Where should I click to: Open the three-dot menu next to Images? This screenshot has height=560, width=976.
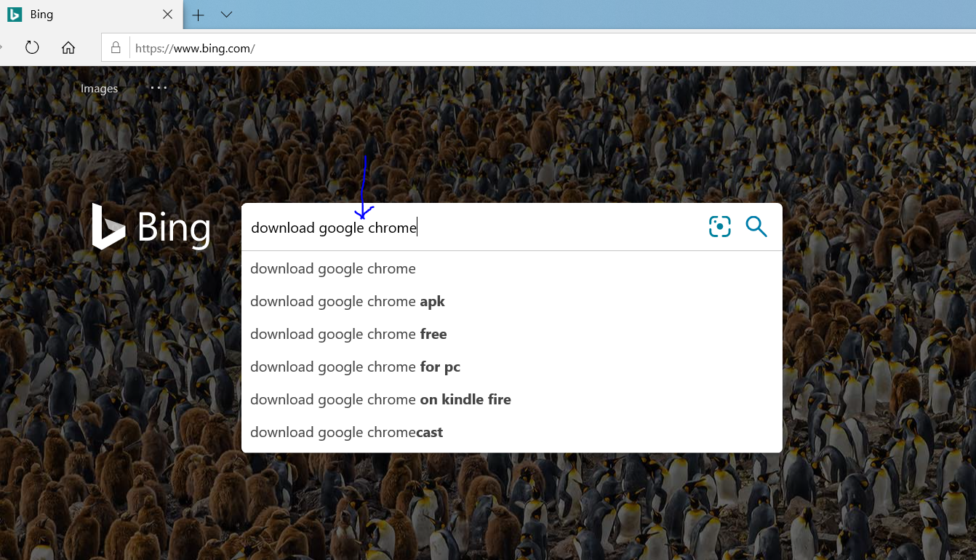click(159, 88)
